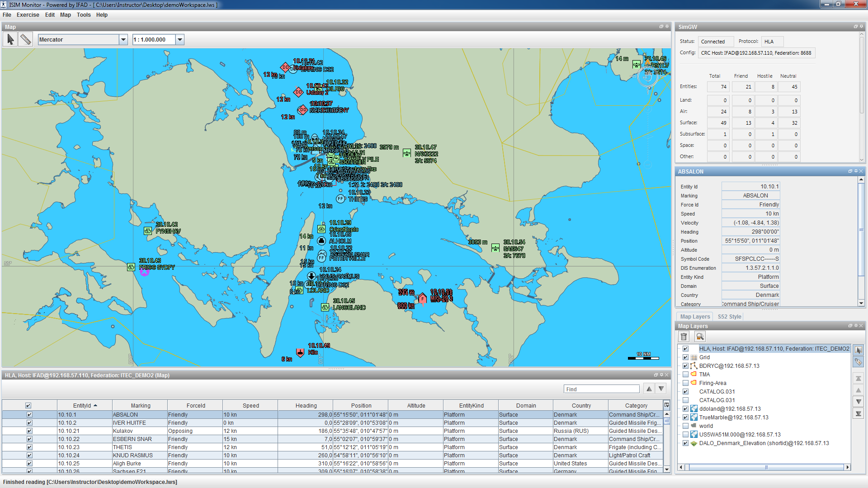Image resolution: width=868 pixels, height=488 pixels.
Task: Uncheck the Grid layer checkbox
Action: click(x=685, y=357)
